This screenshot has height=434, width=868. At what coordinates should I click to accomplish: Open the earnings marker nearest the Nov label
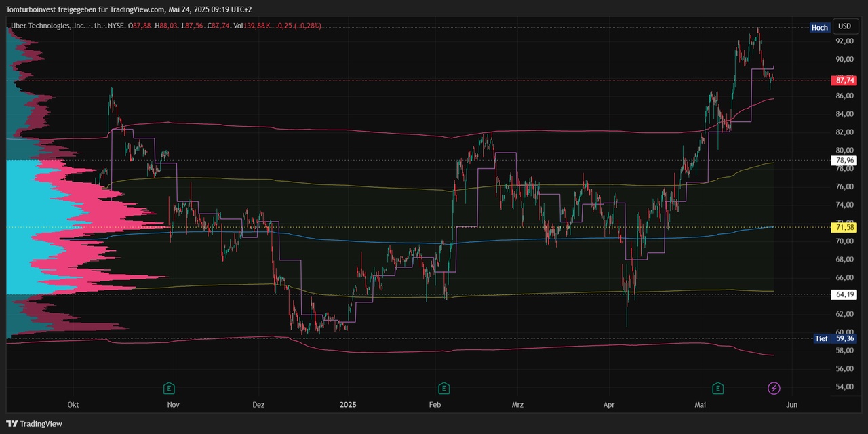click(169, 389)
